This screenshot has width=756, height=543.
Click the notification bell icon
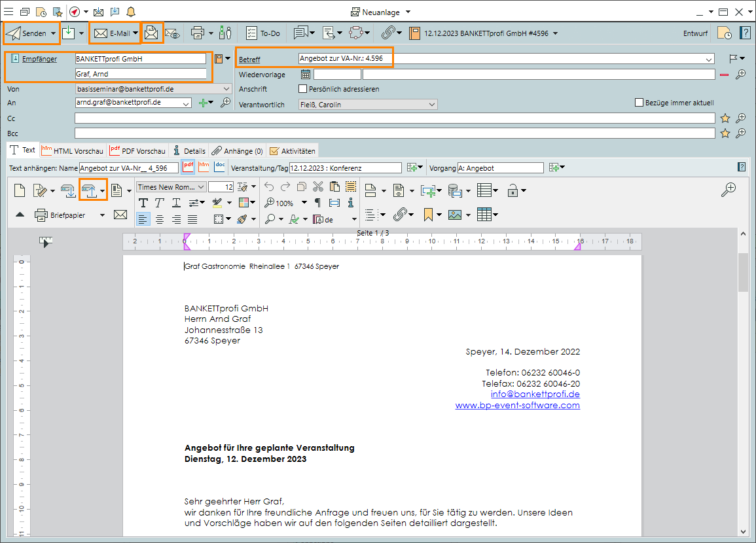coord(131,12)
